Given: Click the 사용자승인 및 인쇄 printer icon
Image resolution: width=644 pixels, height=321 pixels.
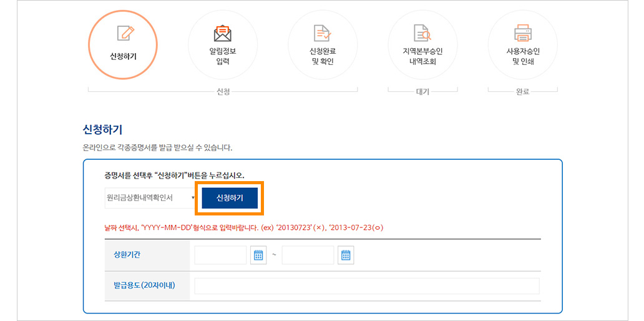Looking at the screenshot, I should pos(523,33).
